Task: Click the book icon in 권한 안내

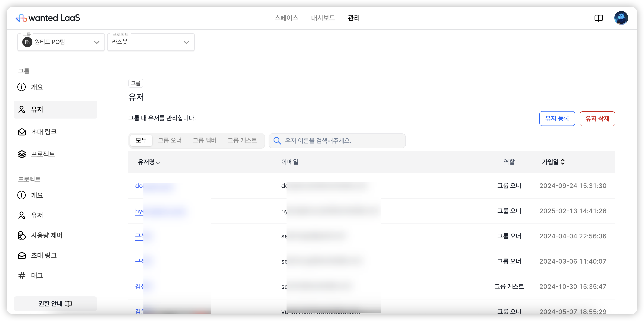Action: (x=68, y=304)
